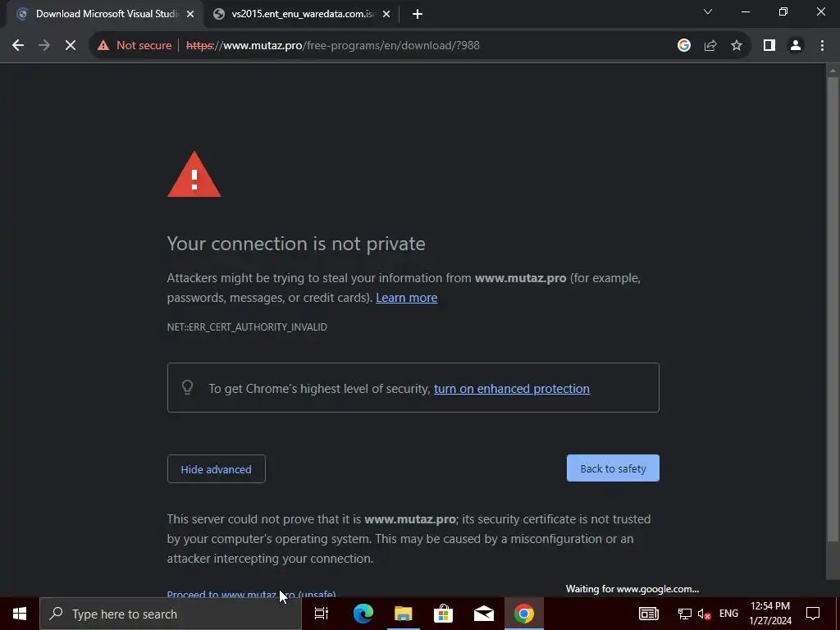Open the Not secure site info

pyautogui.click(x=135, y=46)
